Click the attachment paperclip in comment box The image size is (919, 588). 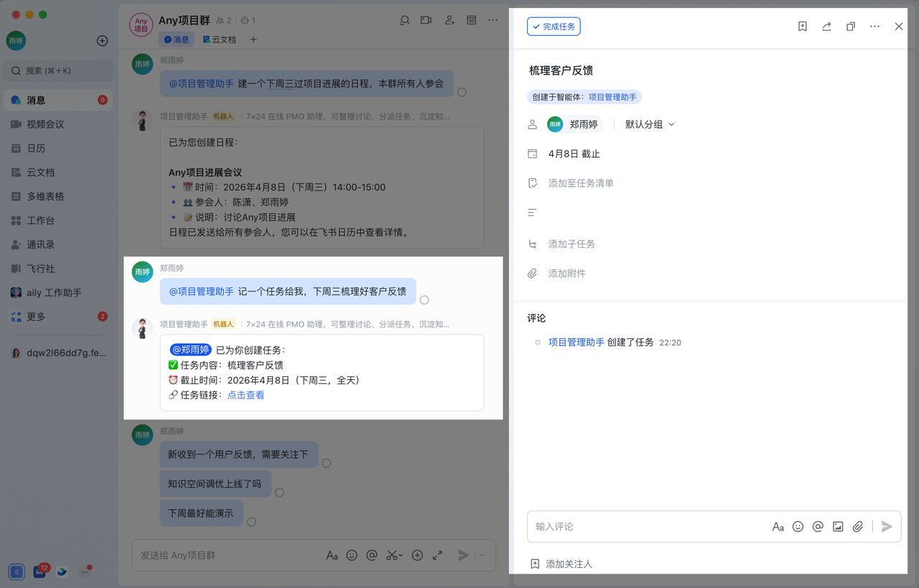tap(857, 527)
